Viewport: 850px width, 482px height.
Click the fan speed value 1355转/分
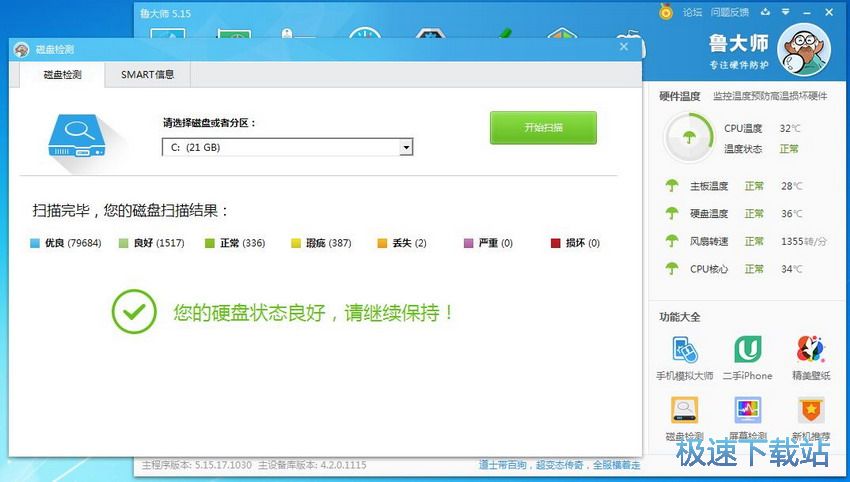click(804, 241)
